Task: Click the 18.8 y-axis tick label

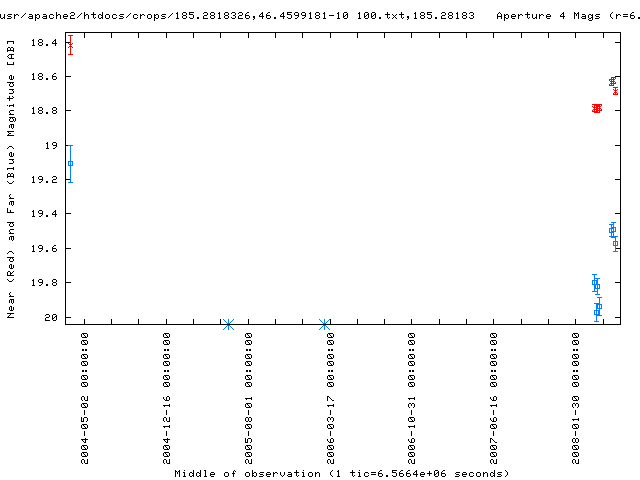Action: tap(44, 111)
